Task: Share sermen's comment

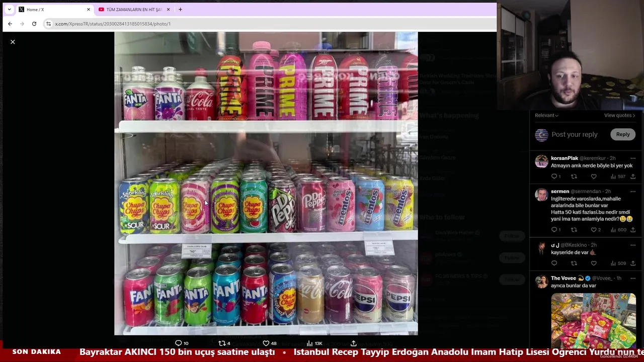Action: 633,230
